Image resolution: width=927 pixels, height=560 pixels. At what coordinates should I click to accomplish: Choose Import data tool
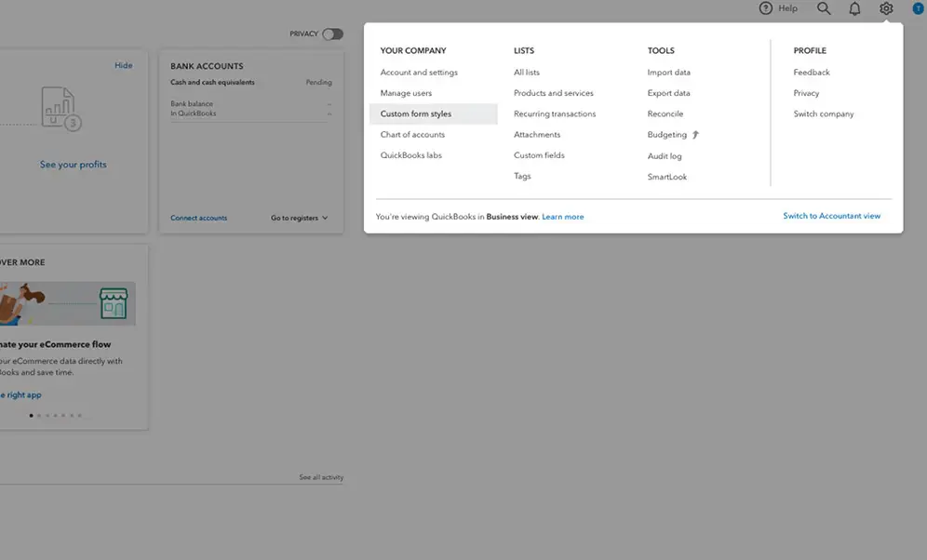668,72
